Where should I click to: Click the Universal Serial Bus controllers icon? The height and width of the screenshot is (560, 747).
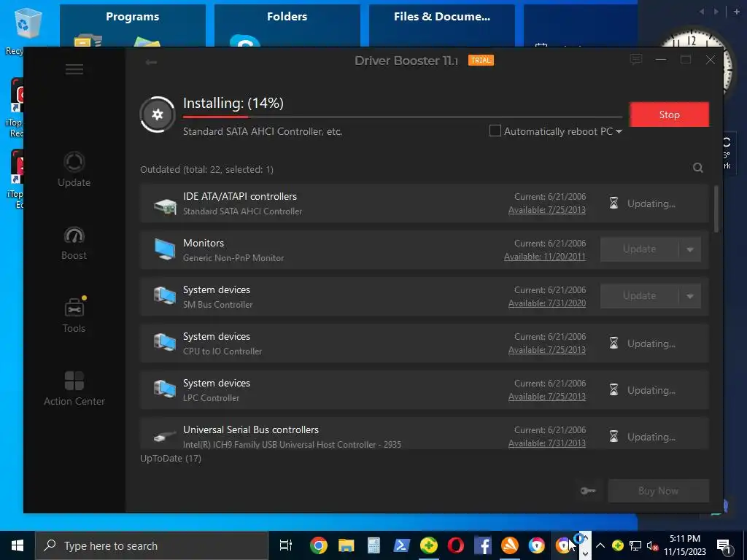click(165, 436)
